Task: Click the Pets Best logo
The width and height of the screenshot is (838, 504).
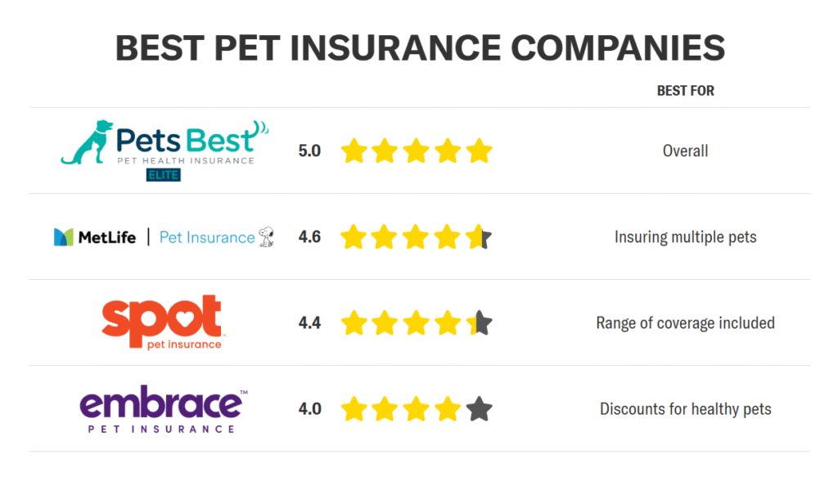Action: click(164, 151)
